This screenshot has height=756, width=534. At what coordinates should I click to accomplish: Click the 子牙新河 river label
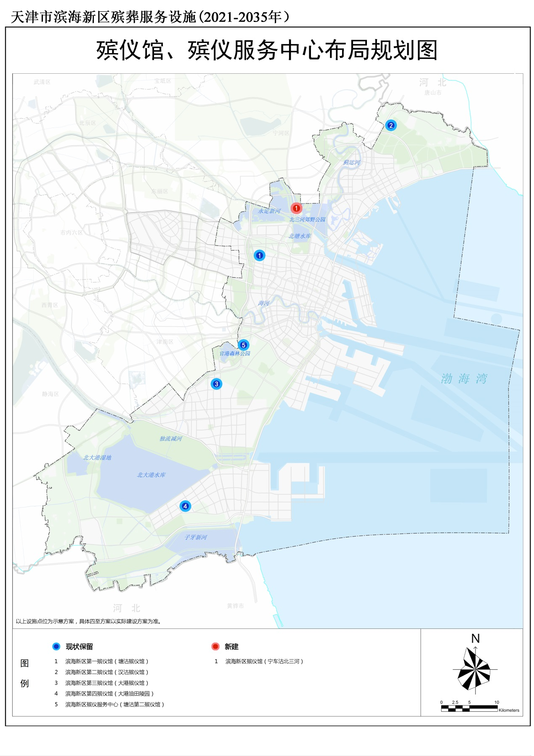[x=196, y=537]
